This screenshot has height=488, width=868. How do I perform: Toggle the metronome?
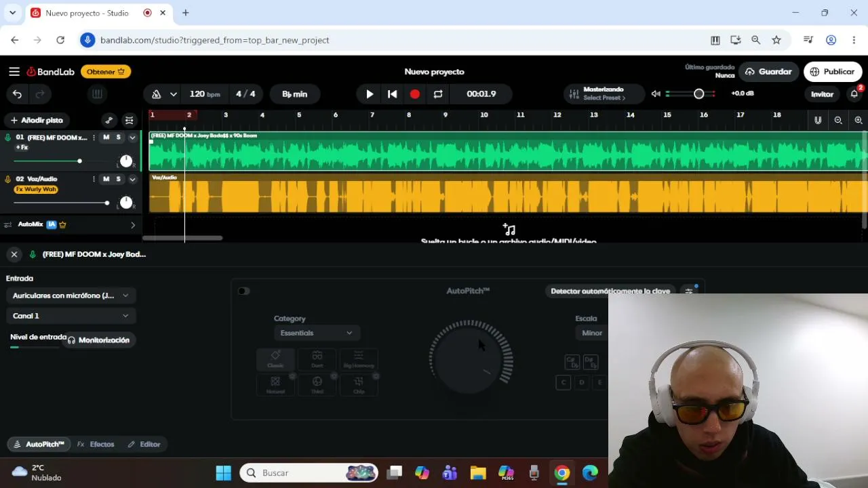156,94
